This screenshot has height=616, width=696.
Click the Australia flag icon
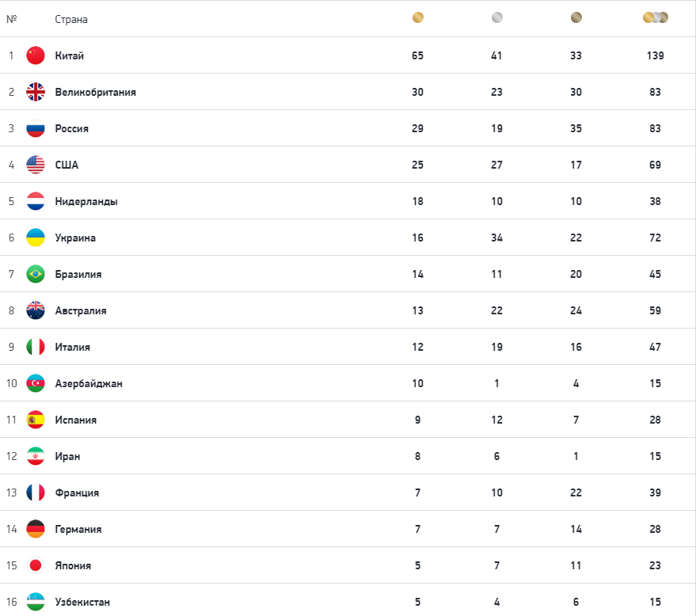tap(36, 310)
